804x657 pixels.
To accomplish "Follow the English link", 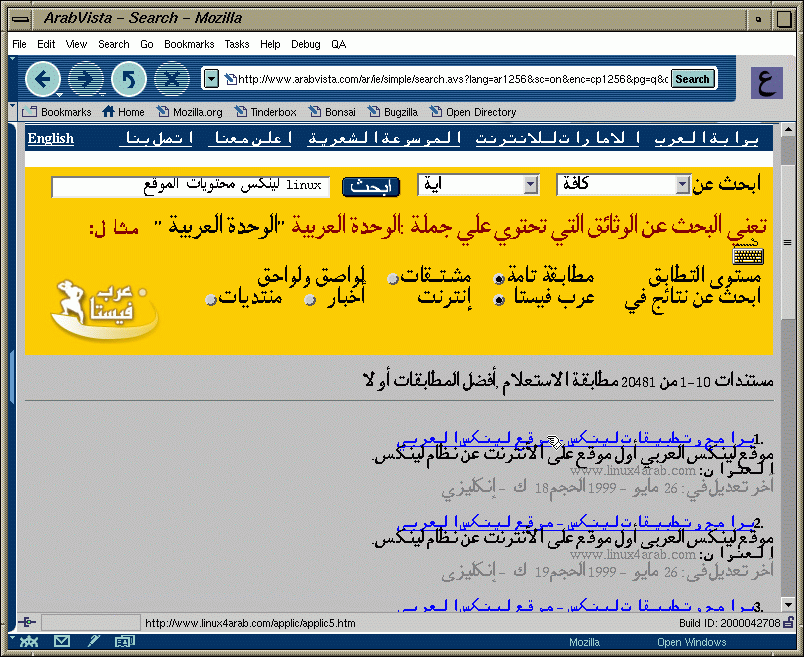I will [x=51, y=138].
